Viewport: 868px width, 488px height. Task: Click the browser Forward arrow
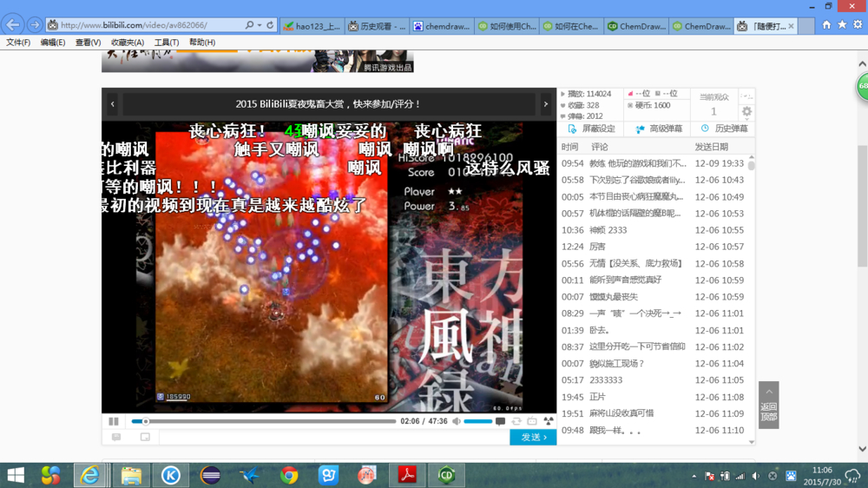coord(35,25)
